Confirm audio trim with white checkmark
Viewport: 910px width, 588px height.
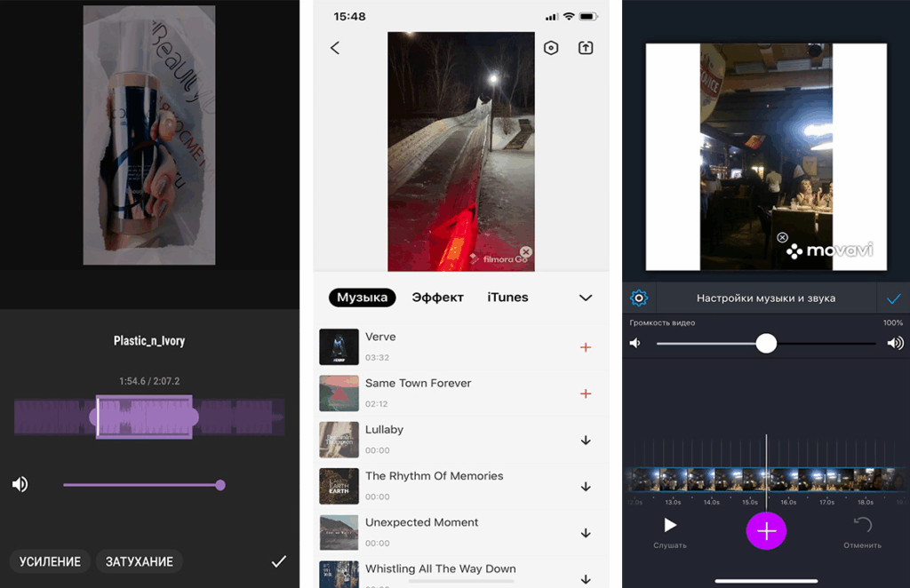pos(278,561)
